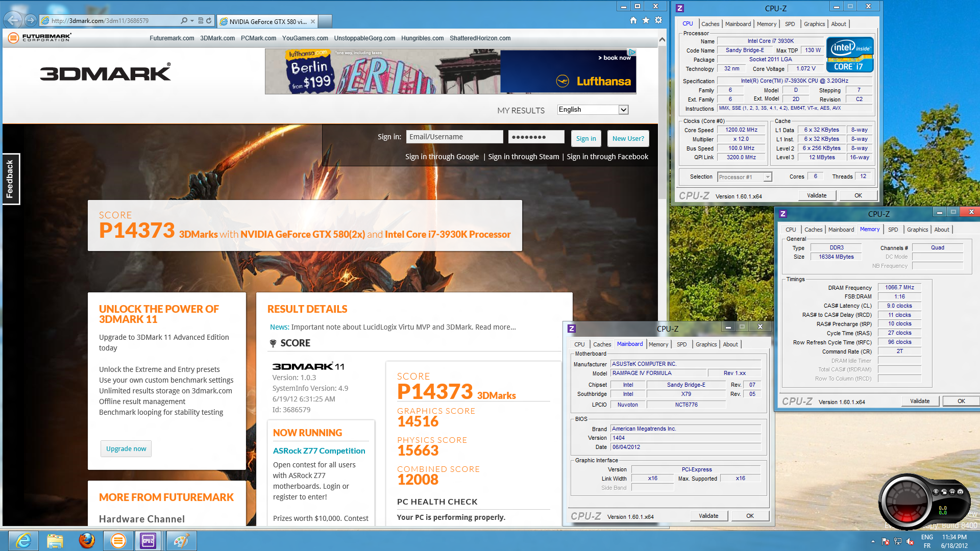
Task: Click Validate in the top CPU-Z window
Action: pos(817,195)
